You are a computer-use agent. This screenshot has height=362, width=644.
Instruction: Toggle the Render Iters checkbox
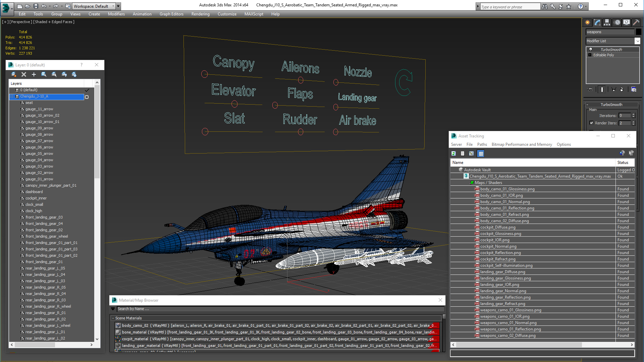coord(591,123)
